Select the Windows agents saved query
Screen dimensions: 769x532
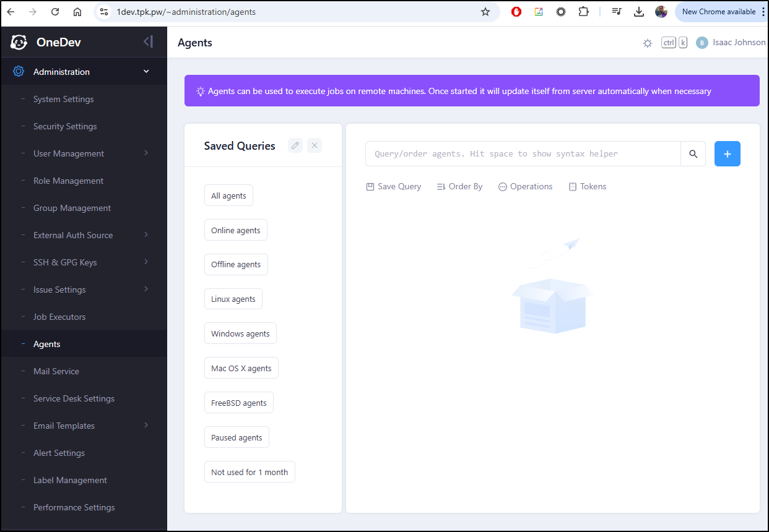[x=240, y=333]
